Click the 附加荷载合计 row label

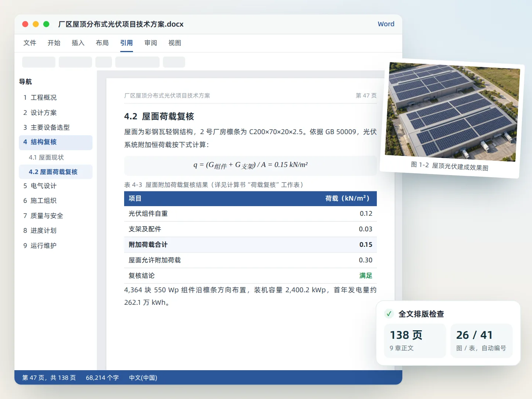point(148,245)
